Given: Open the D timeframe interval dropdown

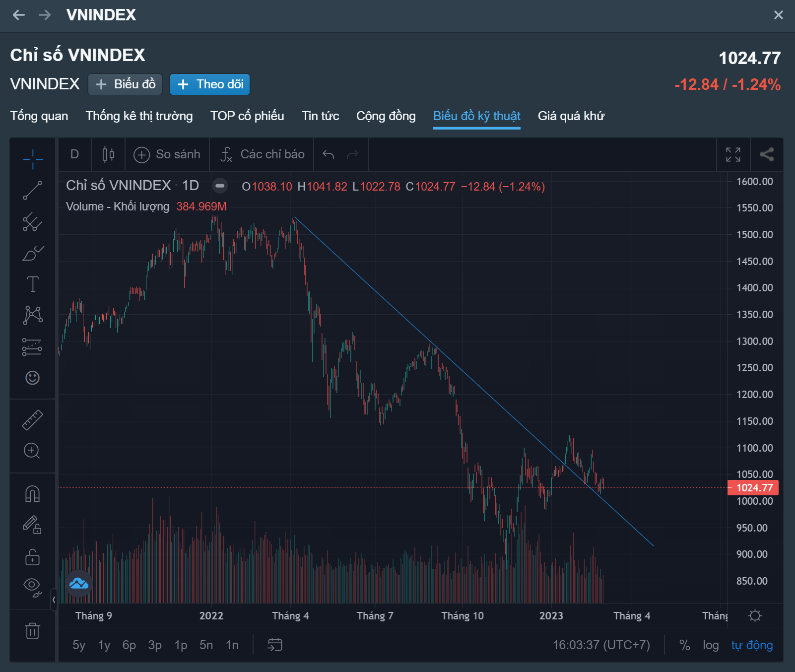Looking at the screenshot, I should (74, 154).
